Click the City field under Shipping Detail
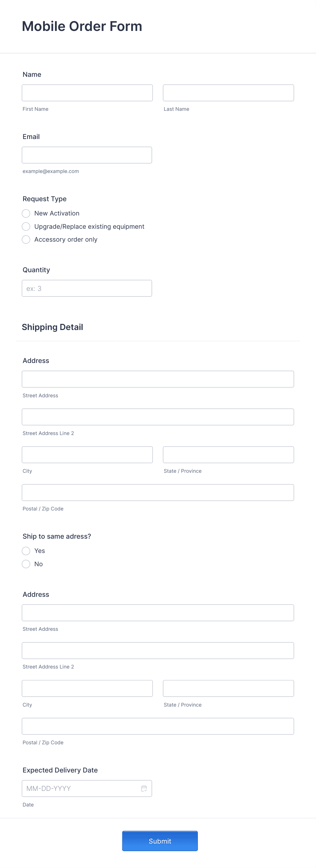Viewport: 316px width, 868px height. point(87,454)
